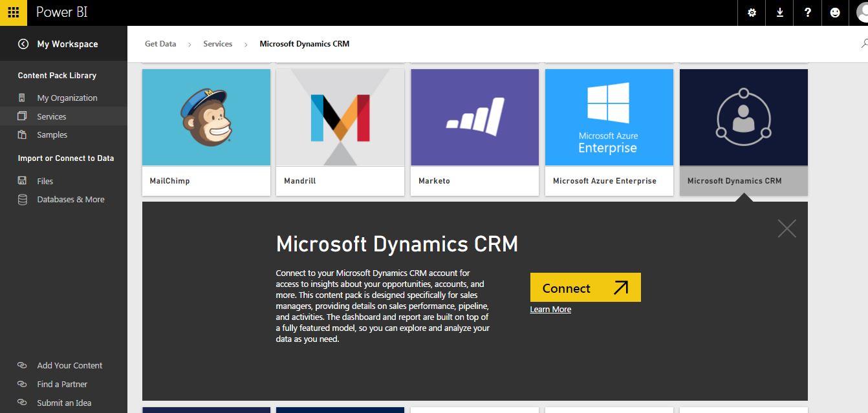Click the Import or Connect to Data heading

click(66, 158)
